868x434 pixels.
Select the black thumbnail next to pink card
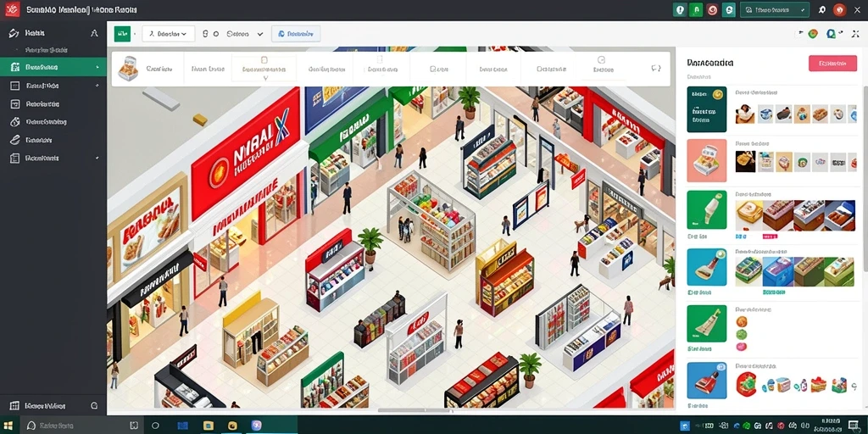745,162
